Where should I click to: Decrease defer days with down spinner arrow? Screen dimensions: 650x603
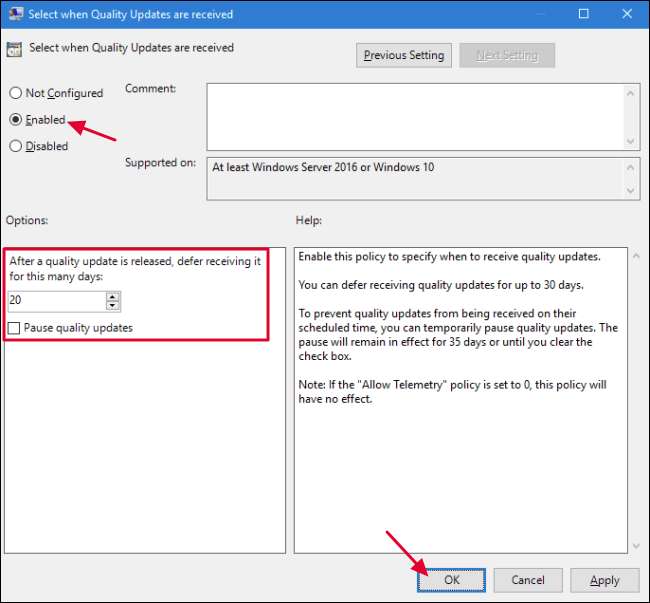(x=113, y=306)
